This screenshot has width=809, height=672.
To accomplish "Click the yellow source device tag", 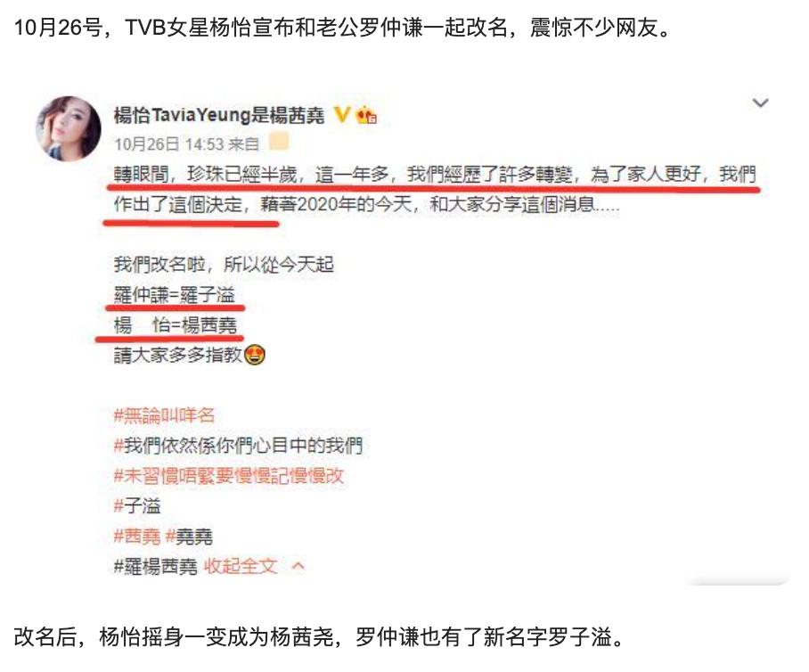I will (279, 142).
